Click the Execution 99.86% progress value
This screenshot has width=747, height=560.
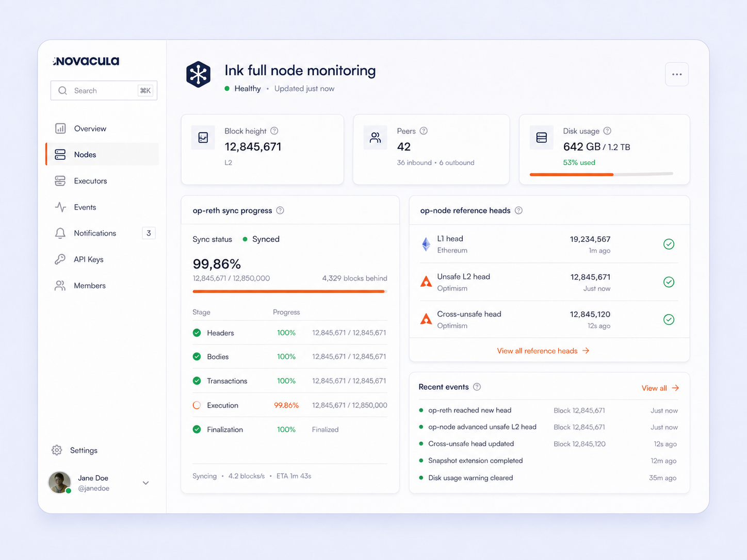[286, 405]
